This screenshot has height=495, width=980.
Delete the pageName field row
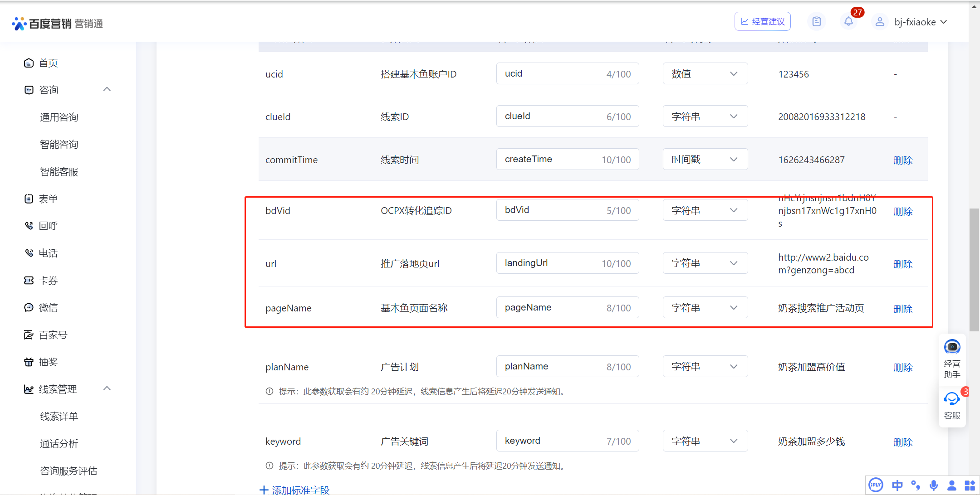click(x=902, y=309)
